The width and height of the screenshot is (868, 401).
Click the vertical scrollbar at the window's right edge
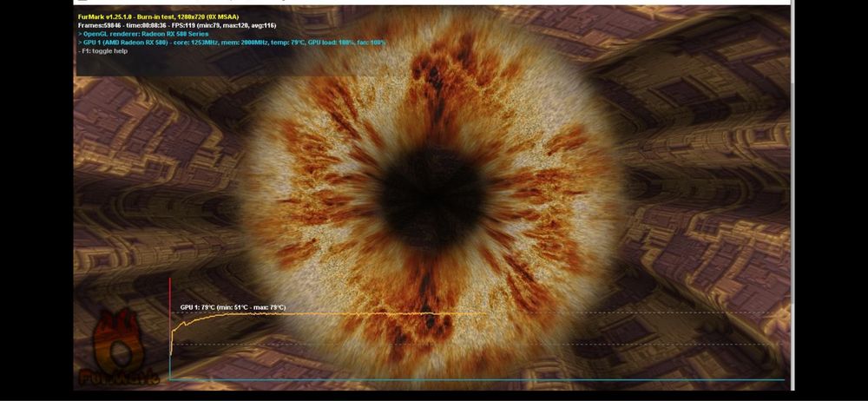click(x=792, y=200)
